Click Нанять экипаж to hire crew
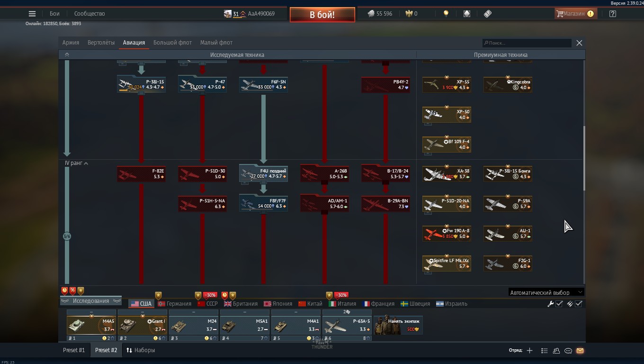The image size is (644, 364). coord(398,325)
